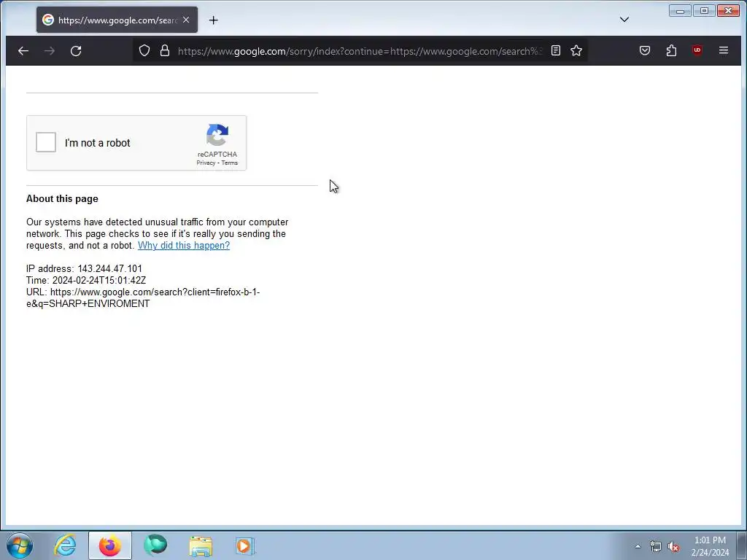Open the tracking protection shield icon

point(144,50)
